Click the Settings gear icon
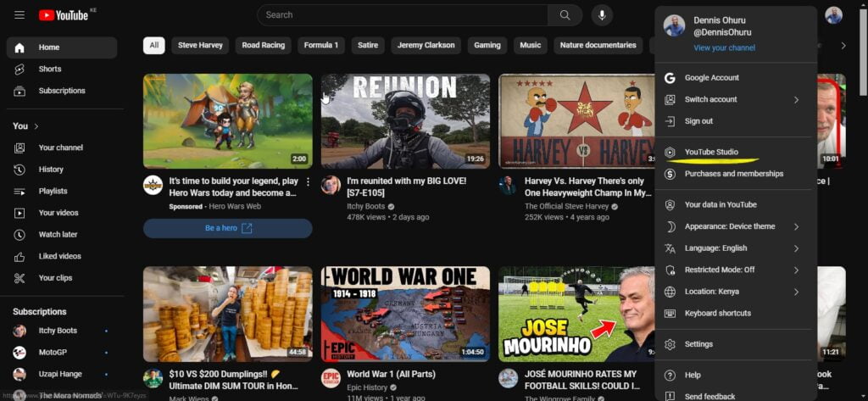This screenshot has height=401, width=868. point(670,344)
